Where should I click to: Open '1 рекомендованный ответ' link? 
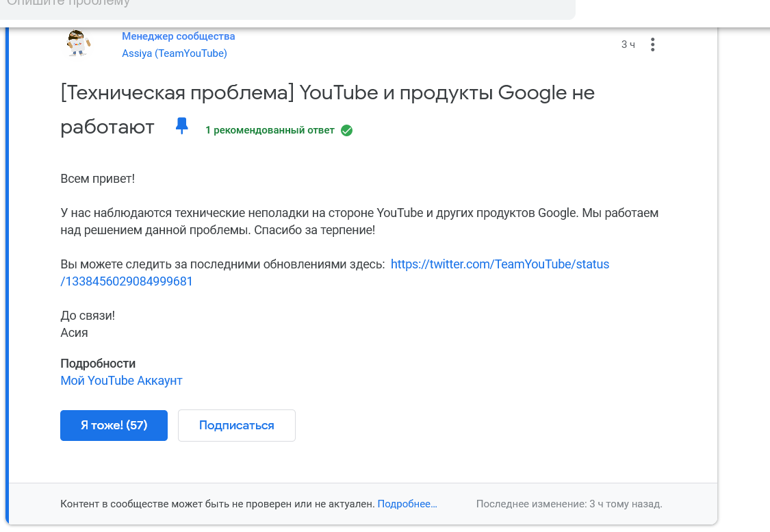pos(270,130)
